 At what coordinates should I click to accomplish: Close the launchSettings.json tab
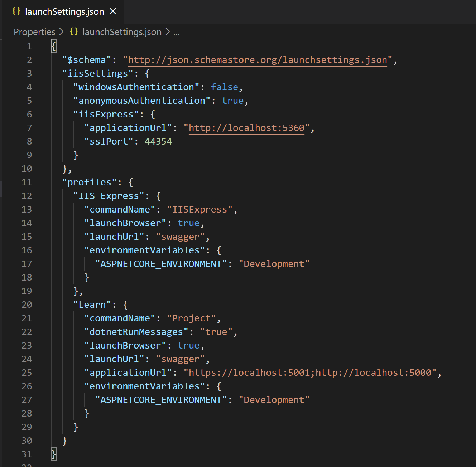113,11
